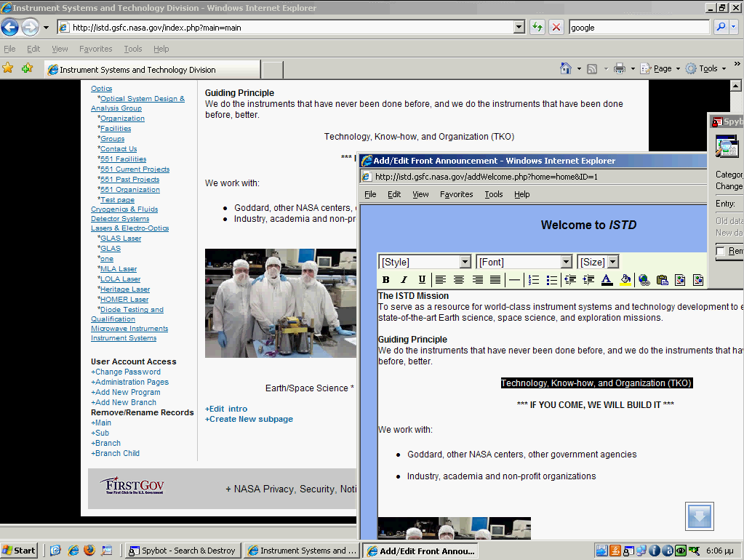Check the checkbox in the Spybot dialog

click(x=720, y=251)
